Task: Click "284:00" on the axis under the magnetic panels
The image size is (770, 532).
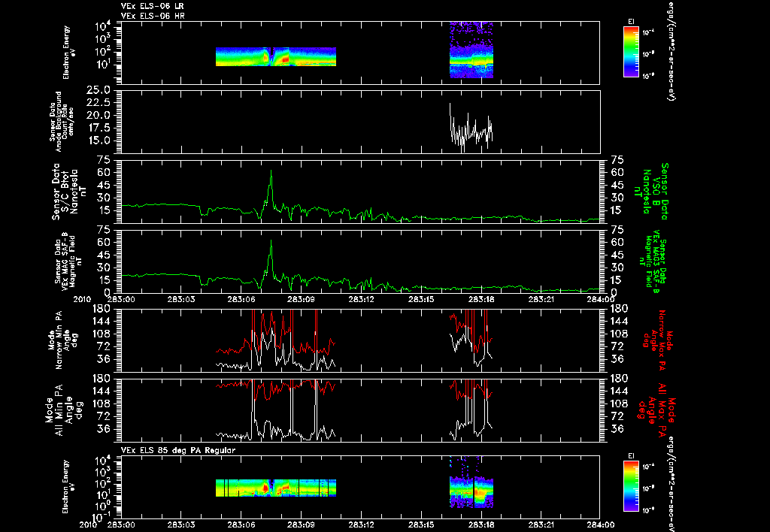Action: (x=600, y=299)
